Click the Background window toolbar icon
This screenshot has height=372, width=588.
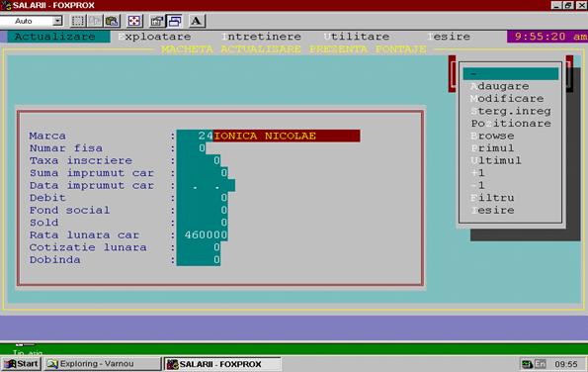coord(174,21)
